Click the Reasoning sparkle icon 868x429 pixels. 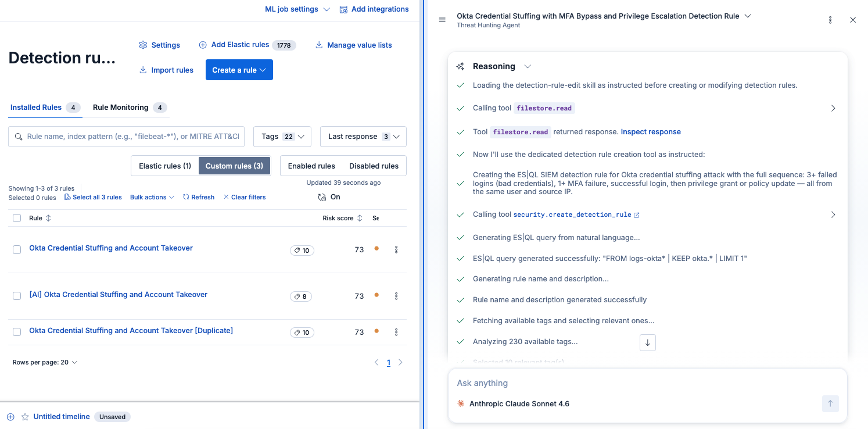pos(461,66)
